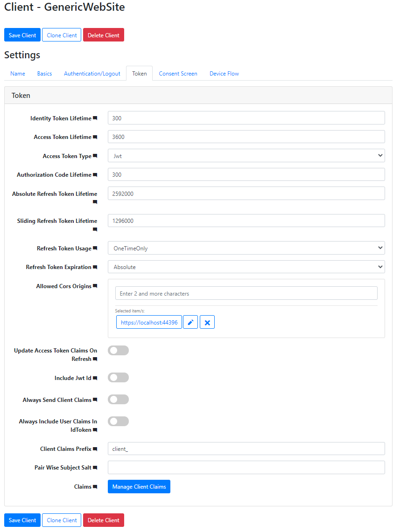400x532 pixels.
Task: Click the edit pencil icon beside https://localhost:44396
Action: tap(190, 322)
